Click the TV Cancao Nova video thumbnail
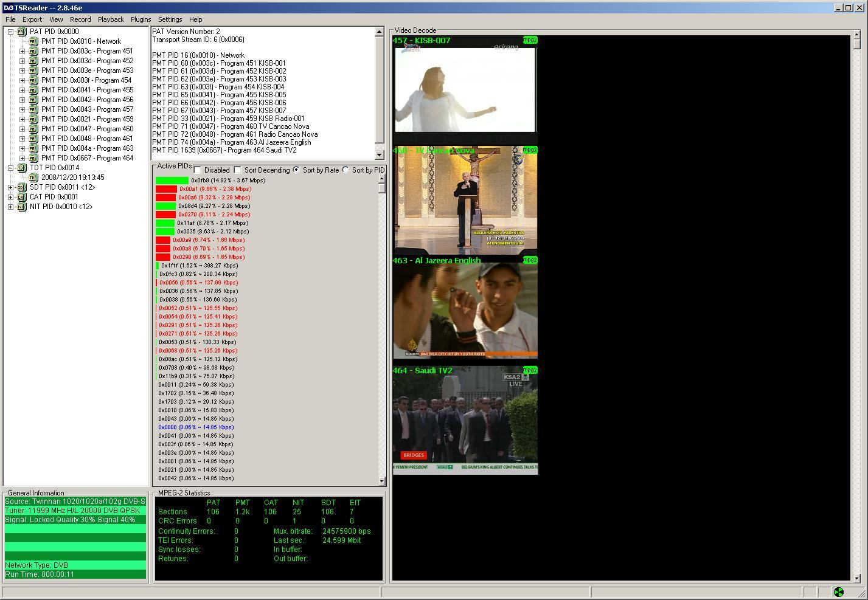This screenshot has height=600, width=868. [465, 200]
